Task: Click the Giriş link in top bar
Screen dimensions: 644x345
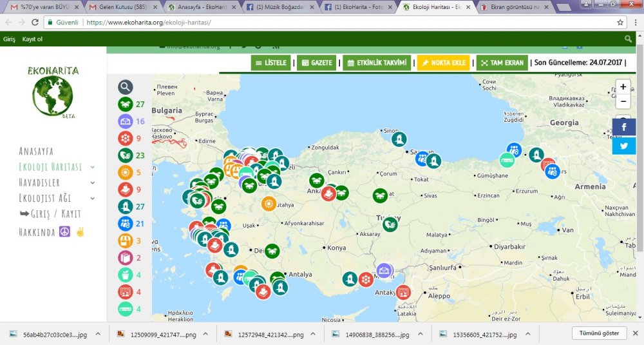Action: pos(9,39)
